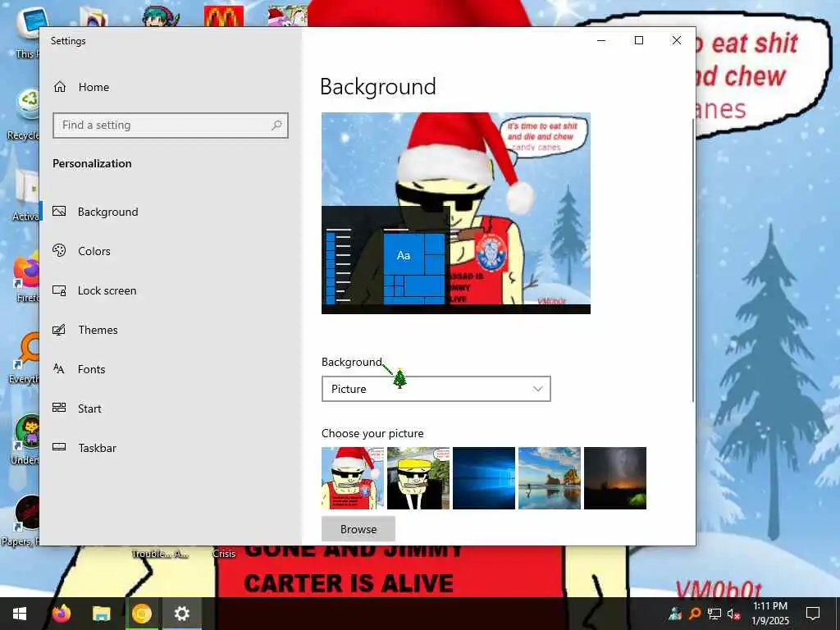Screen dimensions: 840x630
Task: Click the leftmost system tray icon
Action: [675, 614]
